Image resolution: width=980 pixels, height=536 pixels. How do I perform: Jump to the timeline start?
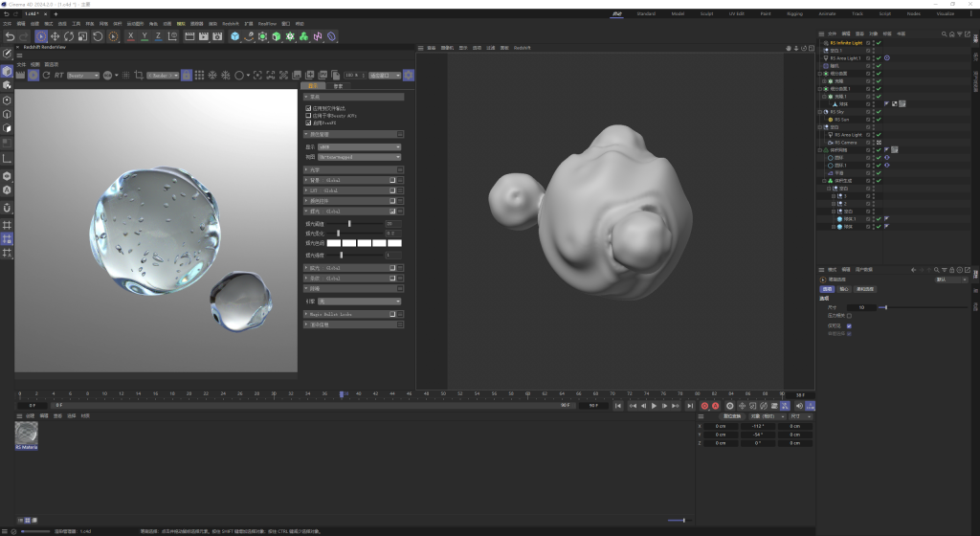click(617, 406)
